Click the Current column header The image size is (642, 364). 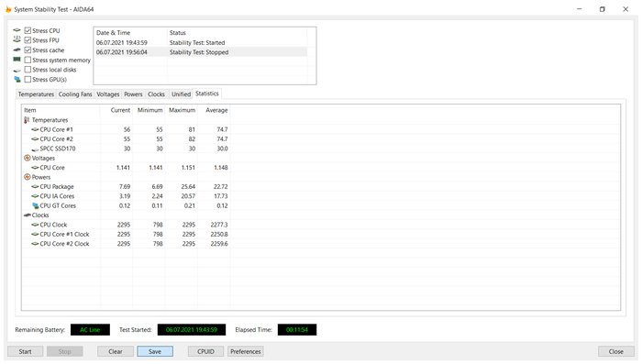[116, 110]
